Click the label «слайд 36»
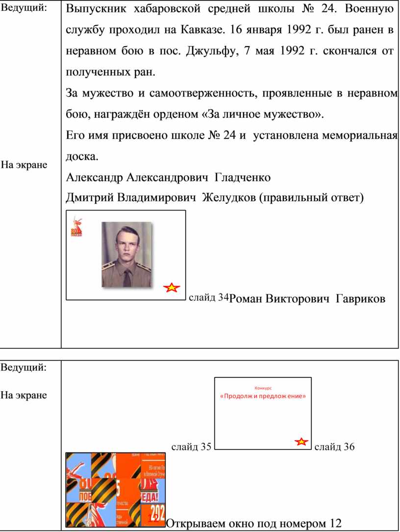The image size is (400, 532). coord(334,447)
